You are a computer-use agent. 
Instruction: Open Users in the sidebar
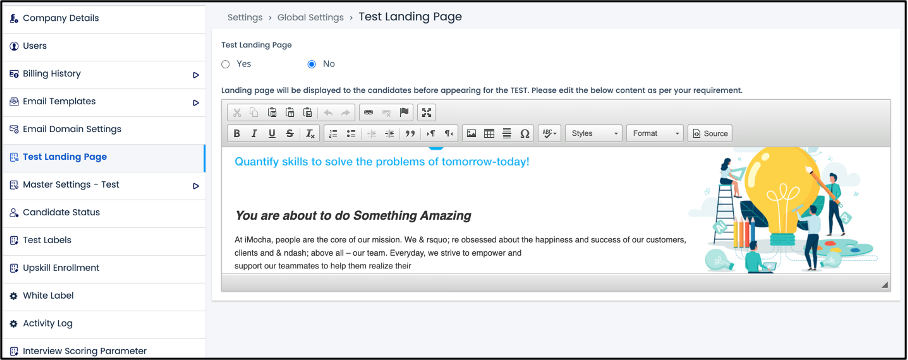tap(103, 46)
